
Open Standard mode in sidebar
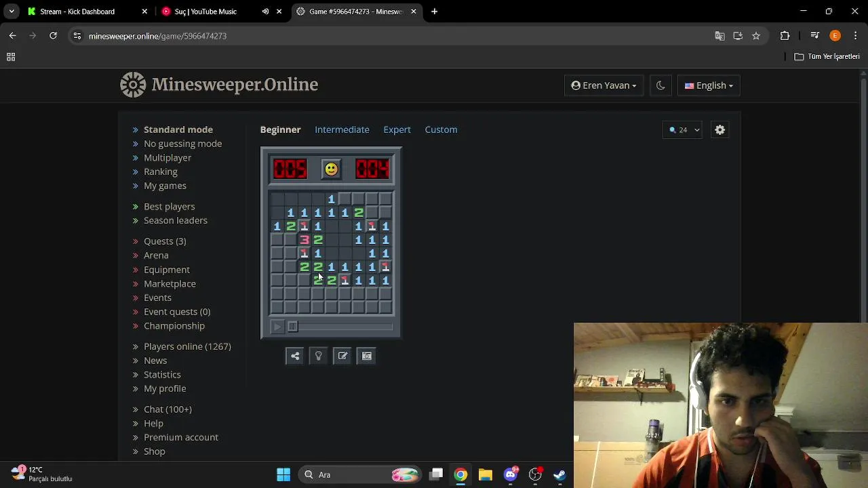click(x=178, y=129)
